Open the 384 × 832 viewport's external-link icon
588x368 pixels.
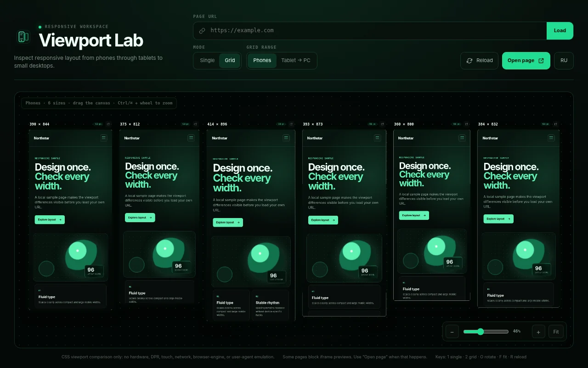(x=555, y=124)
